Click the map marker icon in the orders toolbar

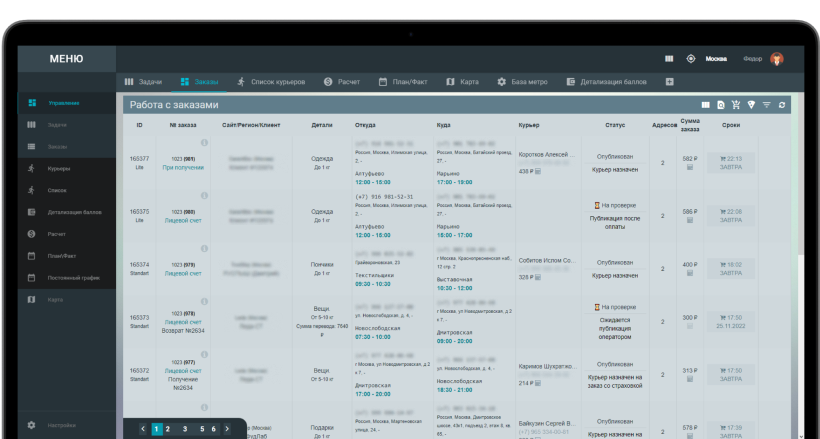[x=751, y=105]
